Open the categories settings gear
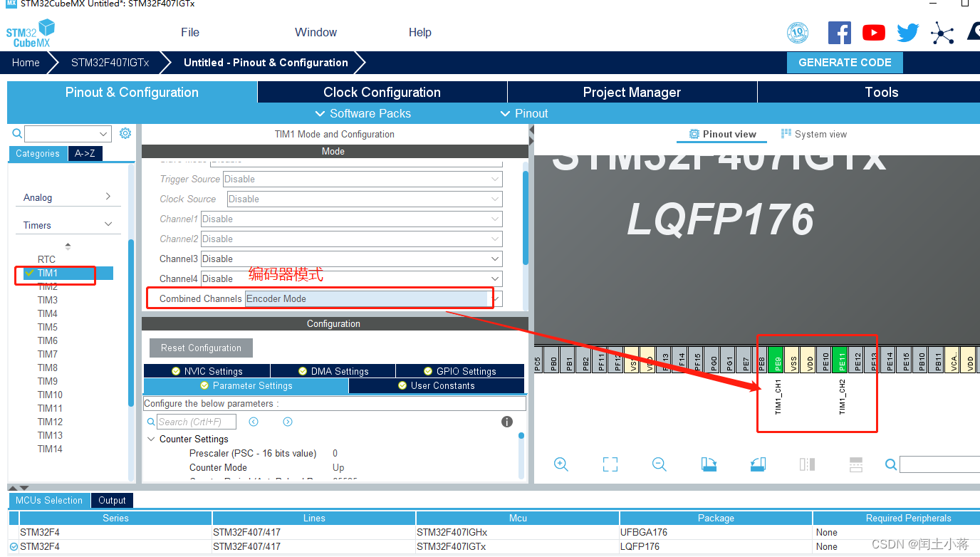 tap(125, 133)
